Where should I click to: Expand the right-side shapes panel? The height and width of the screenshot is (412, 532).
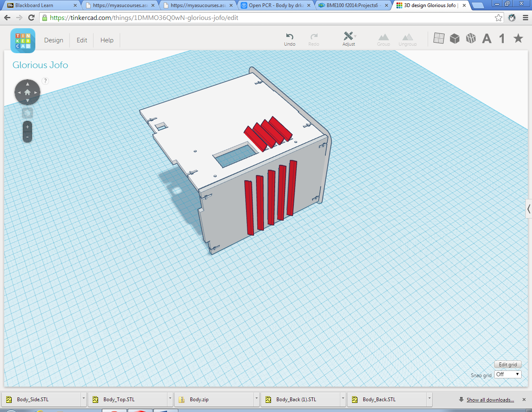(529, 208)
